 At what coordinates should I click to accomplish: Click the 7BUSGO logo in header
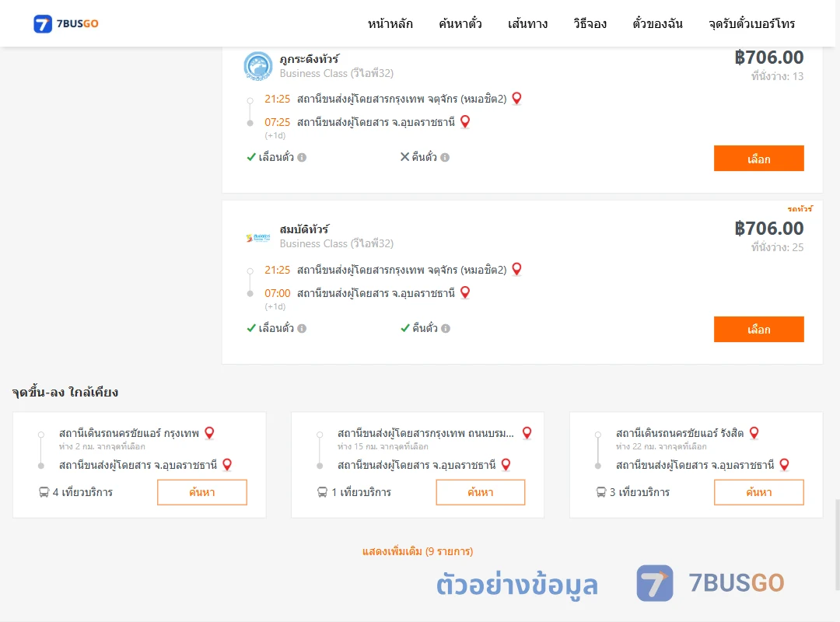pos(66,23)
